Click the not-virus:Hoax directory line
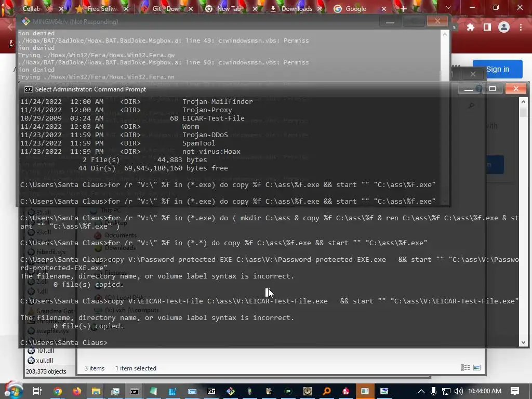 click(130, 151)
